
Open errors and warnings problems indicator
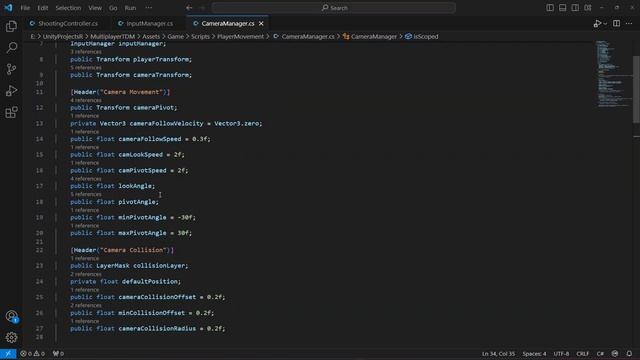click(x=32, y=353)
